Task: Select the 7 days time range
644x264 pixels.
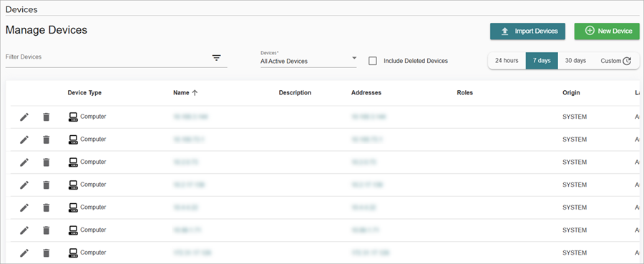Action: tap(542, 61)
